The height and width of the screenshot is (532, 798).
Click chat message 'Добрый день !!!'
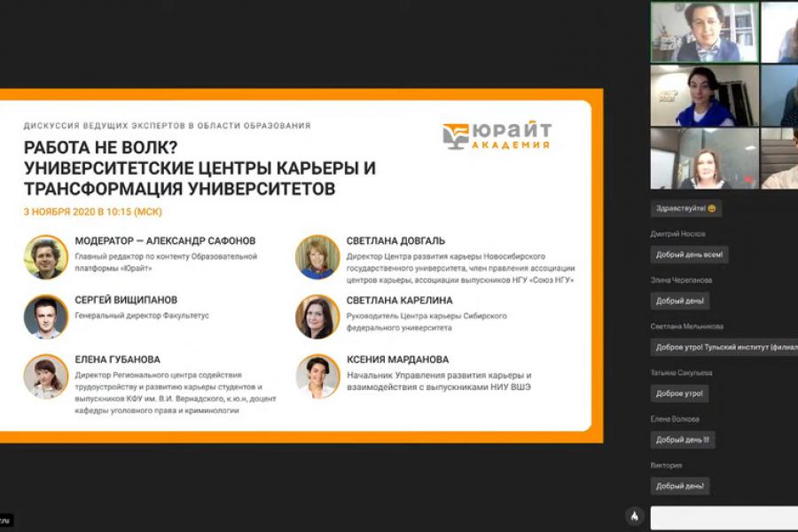pyautogui.click(x=683, y=440)
